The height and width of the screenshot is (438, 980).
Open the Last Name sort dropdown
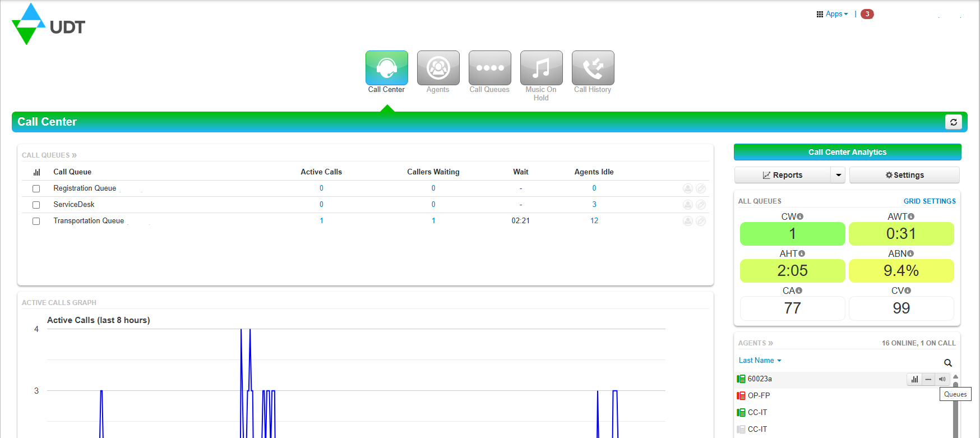[760, 361]
